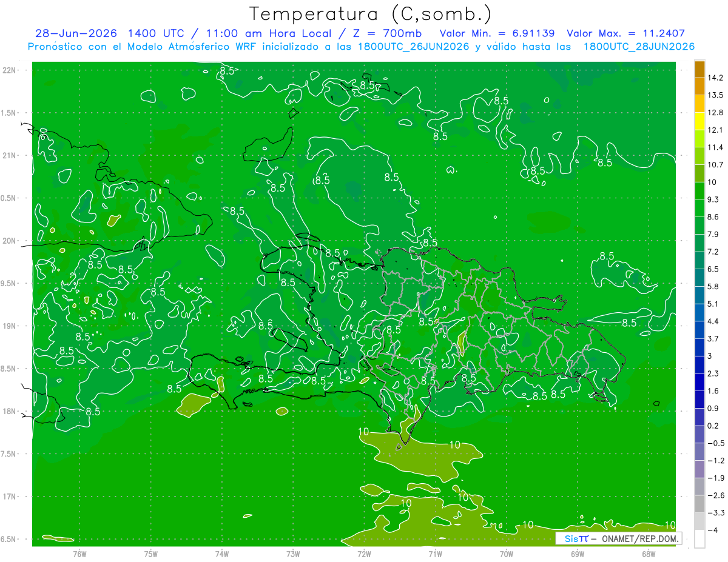Click the "7.5N" latitude axis label
728x562 pixels.
[x=9, y=454]
